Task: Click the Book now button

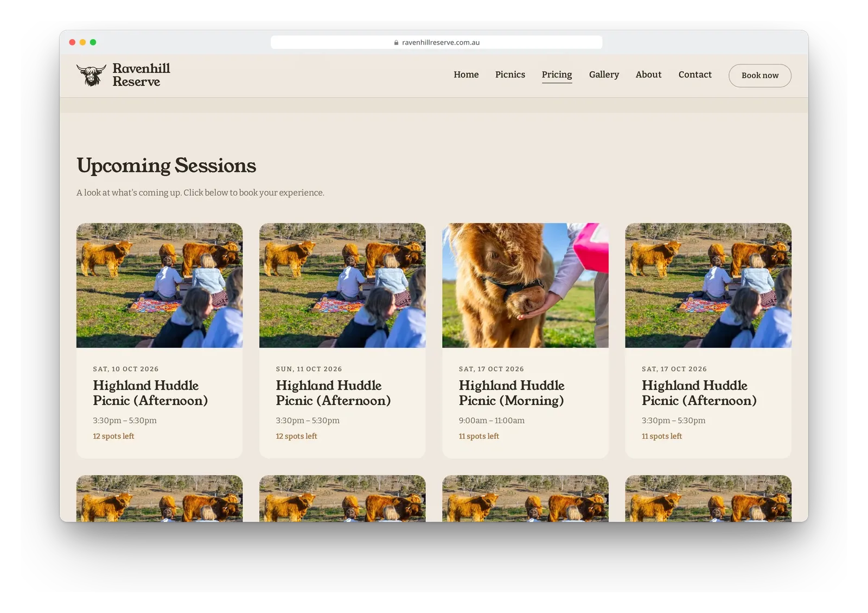Action: coord(759,75)
